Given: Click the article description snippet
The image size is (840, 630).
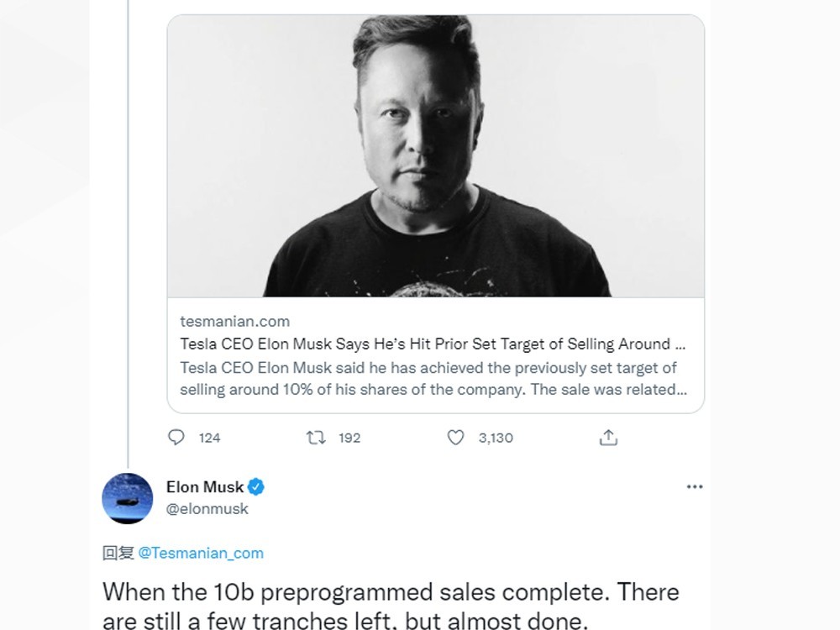Looking at the screenshot, I should click(428, 379).
